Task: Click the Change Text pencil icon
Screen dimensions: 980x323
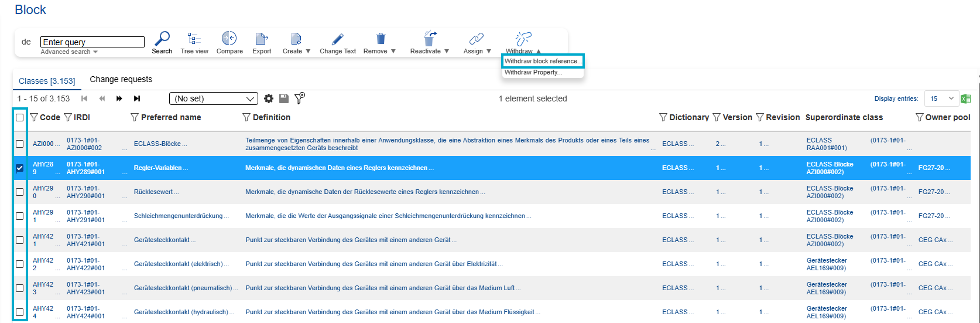Action: pyautogui.click(x=338, y=39)
